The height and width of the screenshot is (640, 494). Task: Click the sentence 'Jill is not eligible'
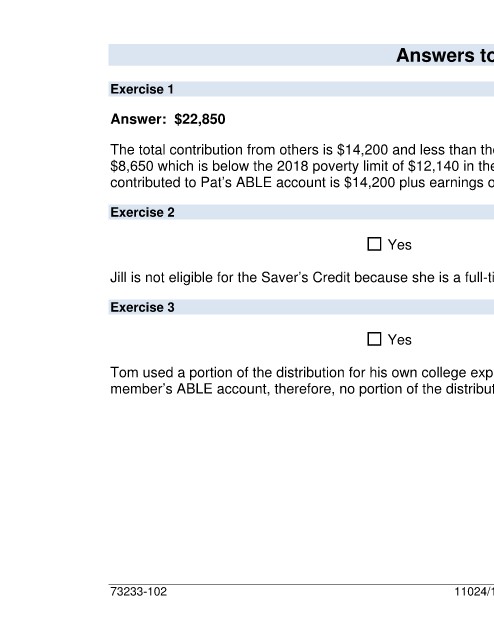tap(302, 278)
